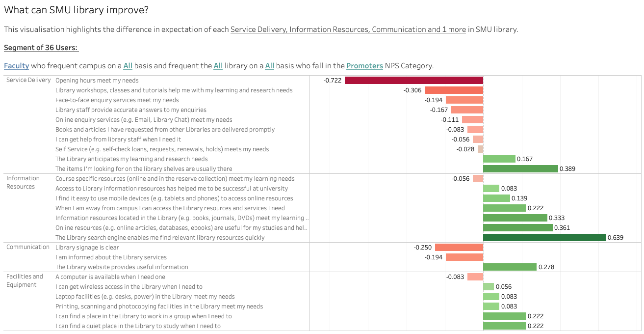Select the 'Service Delivery' category header

(x=28, y=80)
